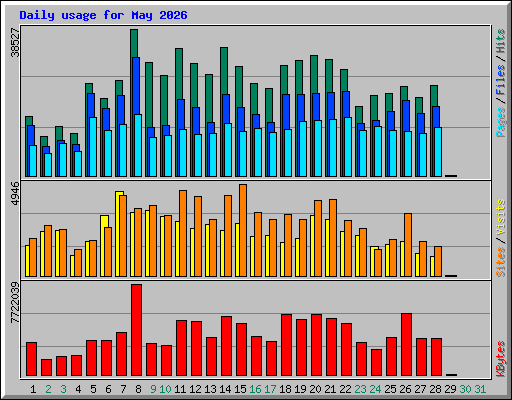This screenshot has height=400, width=512.
Task: Click the yellow Sites bar for day 7
Action: (117, 234)
